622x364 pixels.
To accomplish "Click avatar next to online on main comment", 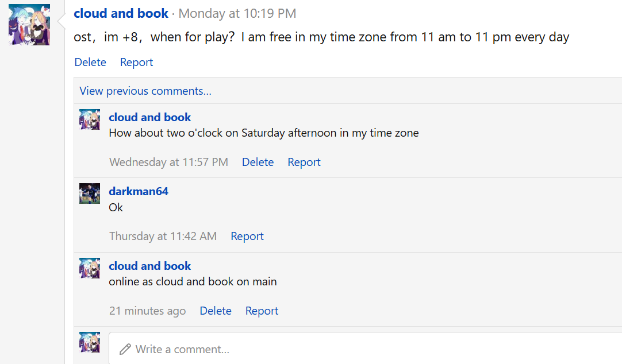I will (x=90, y=268).
